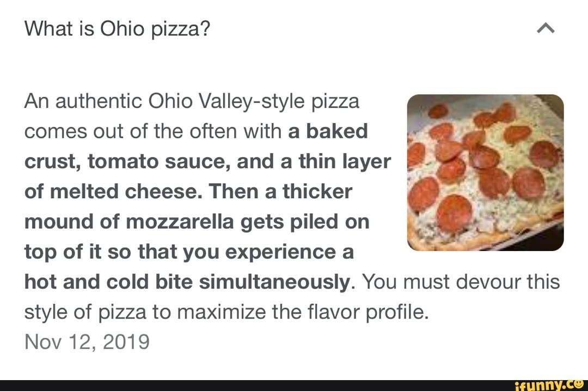588x391 pixels.
Task: Select the 'flavor profile' sentence ending
Action: tap(370, 311)
